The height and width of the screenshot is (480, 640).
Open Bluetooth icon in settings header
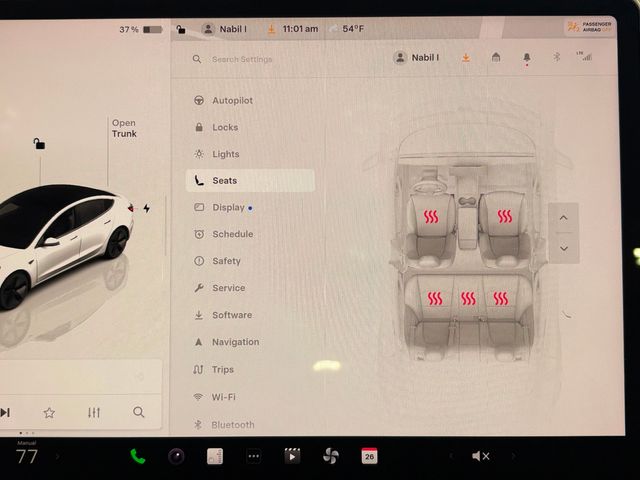pyautogui.click(x=556, y=57)
